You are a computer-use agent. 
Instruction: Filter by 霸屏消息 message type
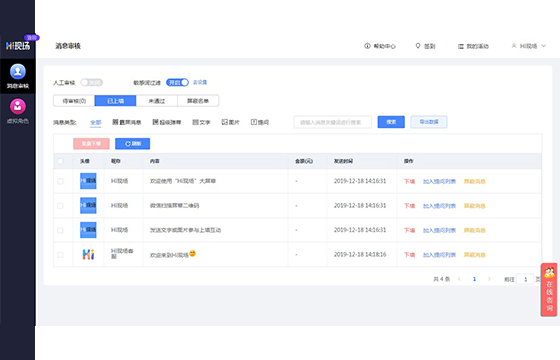[127, 122]
